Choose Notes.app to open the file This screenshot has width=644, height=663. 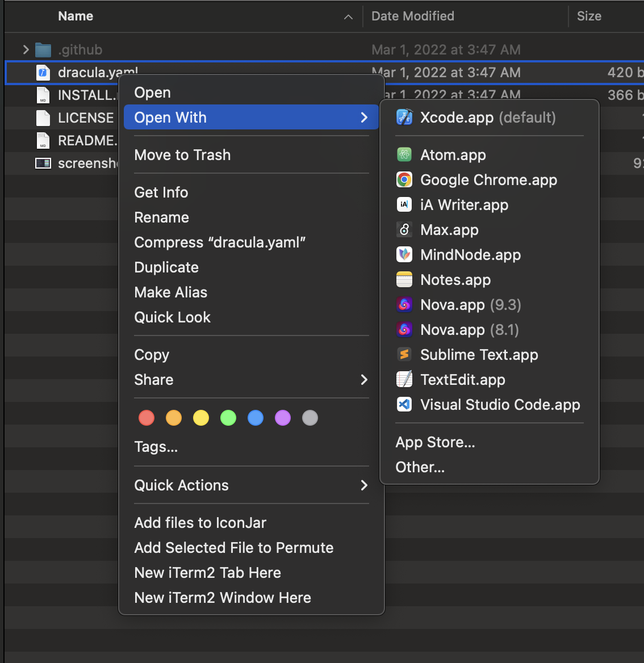click(455, 280)
